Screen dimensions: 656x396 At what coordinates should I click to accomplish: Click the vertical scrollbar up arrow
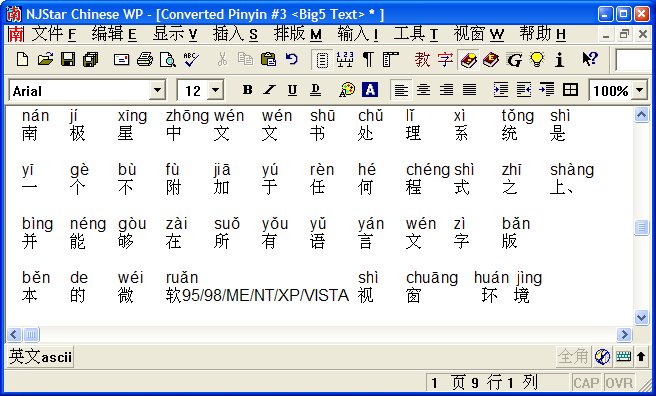click(x=641, y=114)
